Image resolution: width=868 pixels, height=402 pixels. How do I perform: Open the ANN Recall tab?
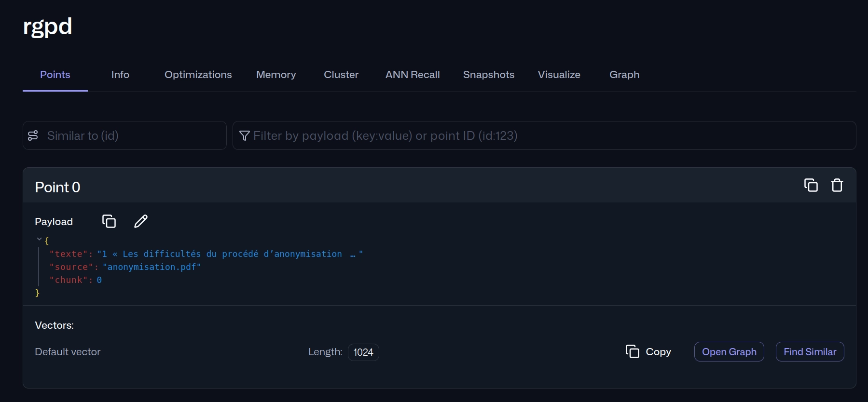tap(413, 75)
